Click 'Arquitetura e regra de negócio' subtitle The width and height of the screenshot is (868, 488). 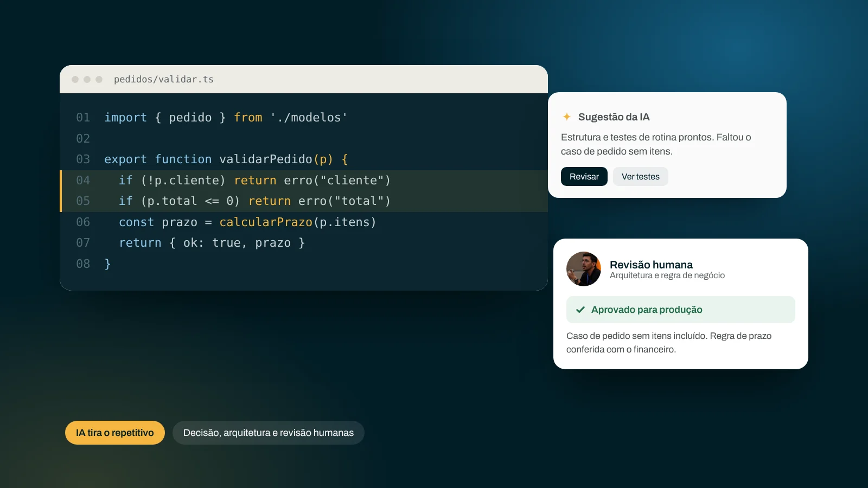(x=667, y=275)
